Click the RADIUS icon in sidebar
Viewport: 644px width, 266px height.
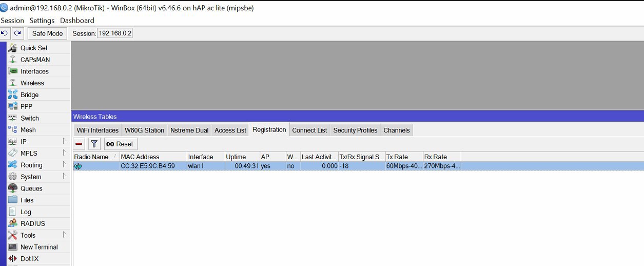[x=13, y=223]
